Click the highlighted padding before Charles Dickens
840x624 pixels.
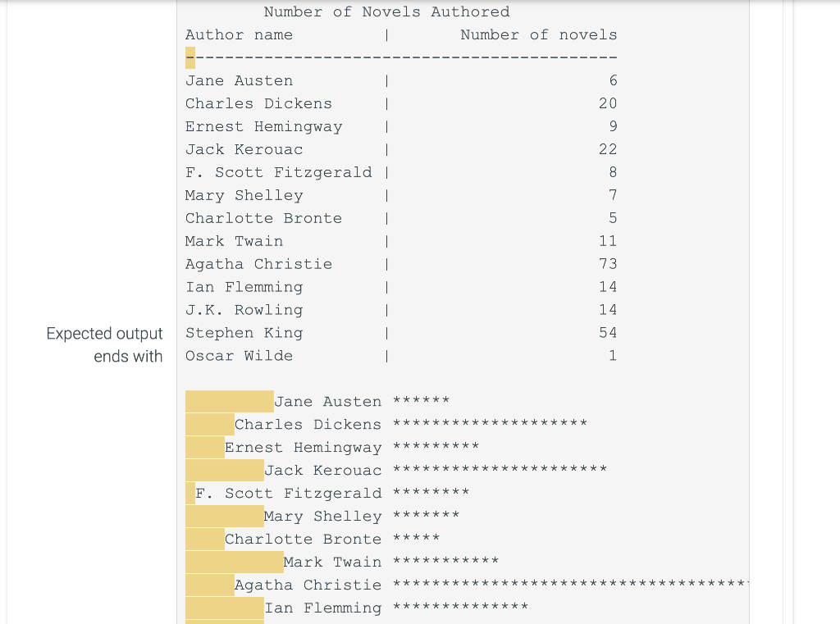pos(208,424)
